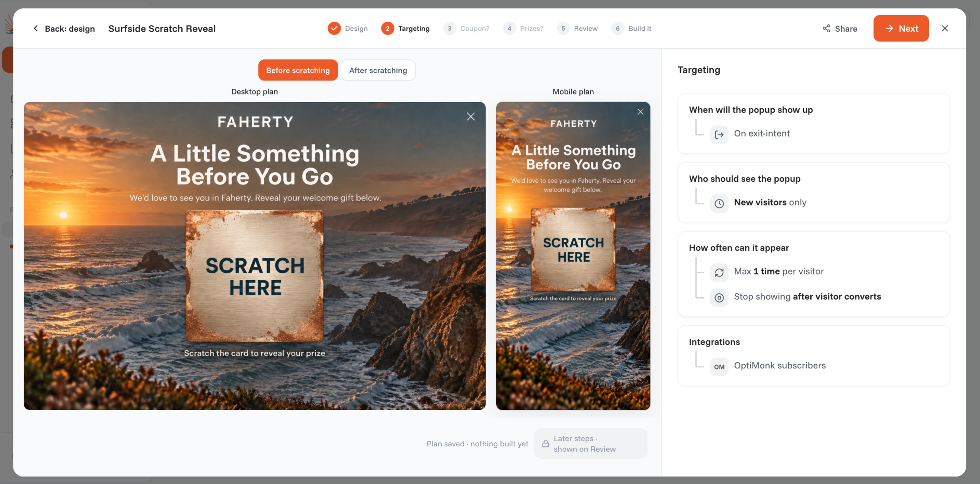The height and width of the screenshot is (484, 980).
Task: Click the Share icon in the header
Action: click(x=826, y=29)
